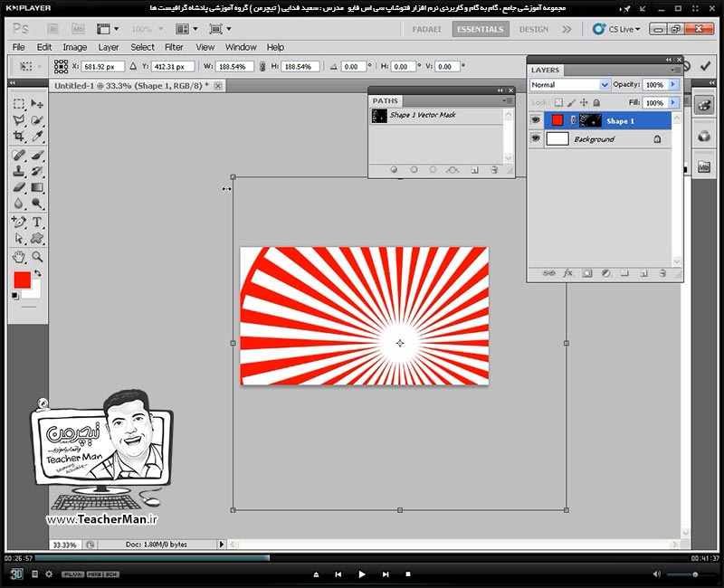This screenshot has width=724, height=588.
Task: Switch to the FADAEI workspace
Action: point(426,29)
